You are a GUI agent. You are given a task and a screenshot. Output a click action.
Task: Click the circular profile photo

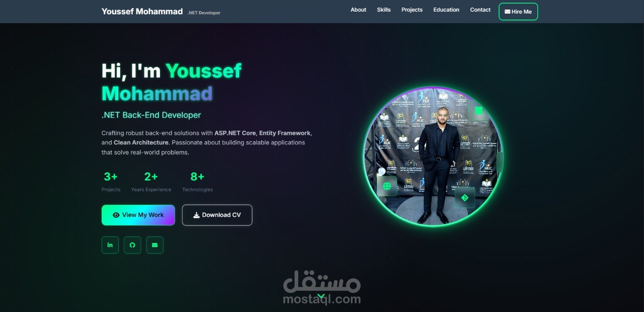tap(433, 156)
